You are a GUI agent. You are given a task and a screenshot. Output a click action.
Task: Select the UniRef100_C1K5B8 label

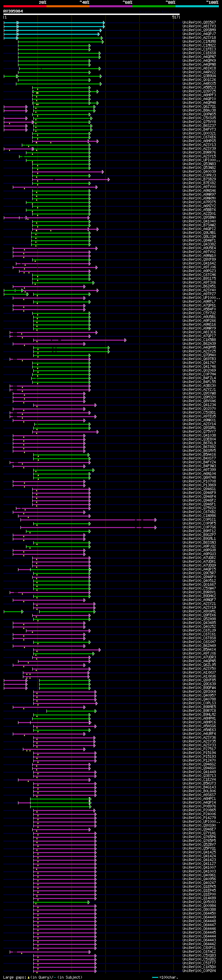[199, 340]
